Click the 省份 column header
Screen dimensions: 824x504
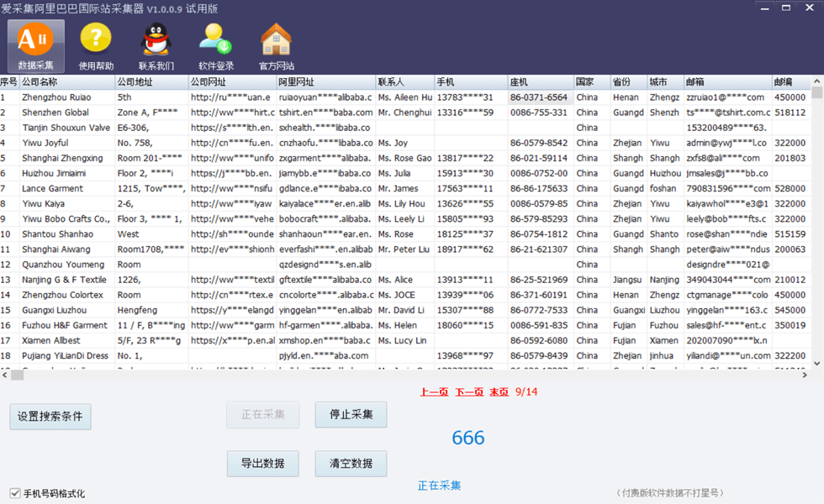(x=629, y=82)
